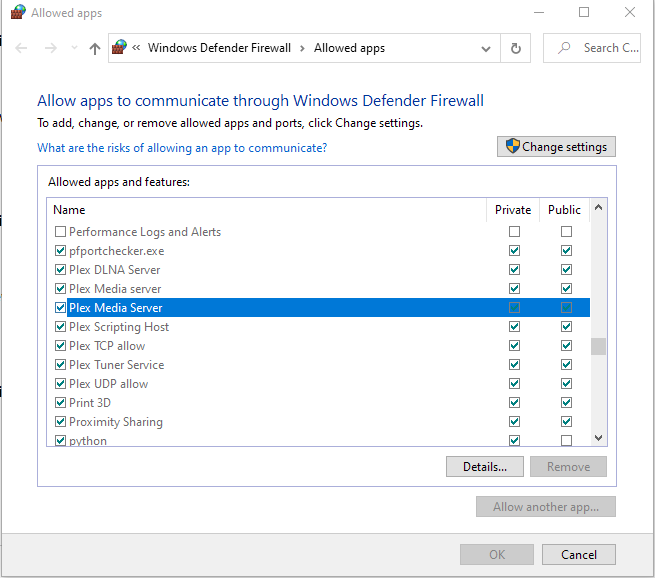Click the OK button
The image size is (655, 578).
497,555
